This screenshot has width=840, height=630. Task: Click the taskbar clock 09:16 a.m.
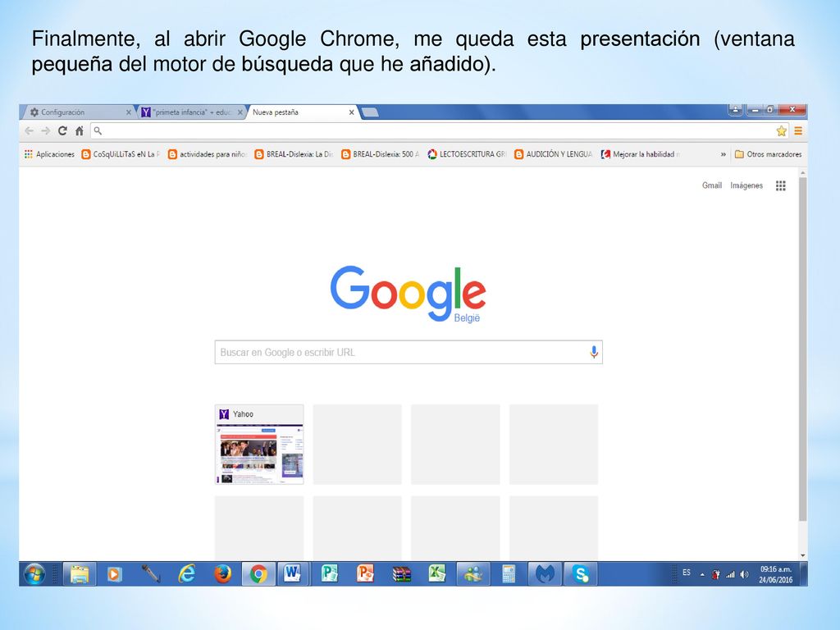[x=776, y=574]
